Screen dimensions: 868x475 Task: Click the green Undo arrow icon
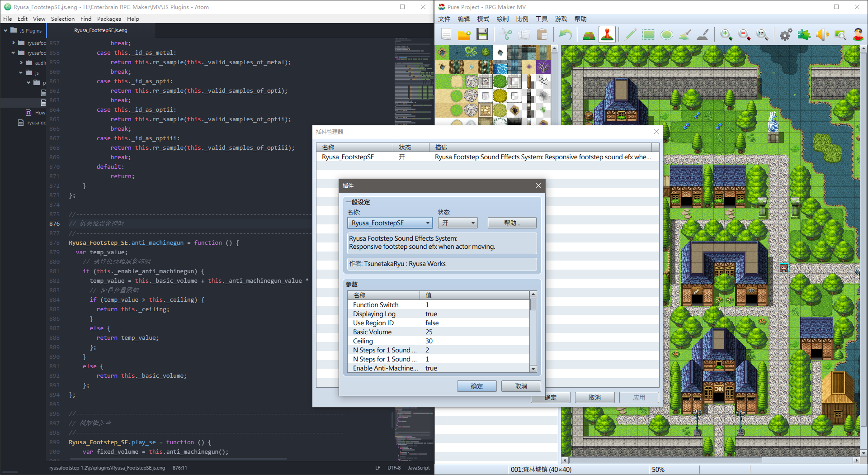[565, 34]
